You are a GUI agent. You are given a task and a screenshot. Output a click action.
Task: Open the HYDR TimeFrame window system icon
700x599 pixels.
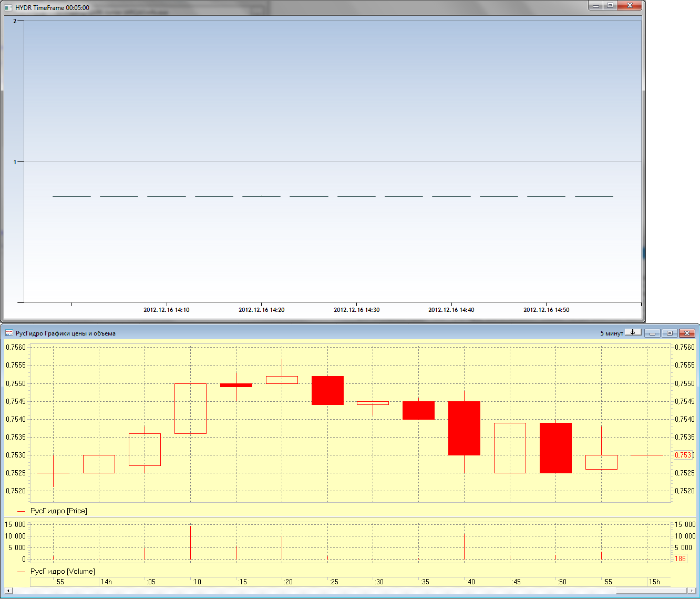pyautogui.click(x=8, y=8)
